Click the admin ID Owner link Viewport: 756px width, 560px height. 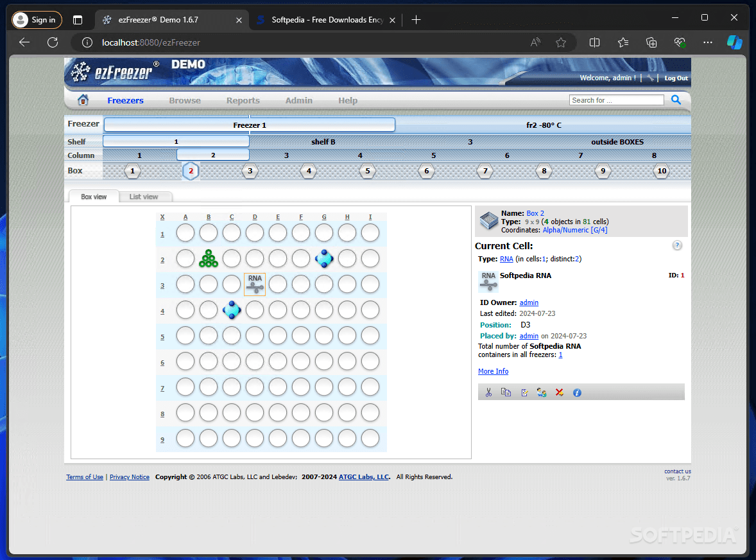click(x=529, y=302)
